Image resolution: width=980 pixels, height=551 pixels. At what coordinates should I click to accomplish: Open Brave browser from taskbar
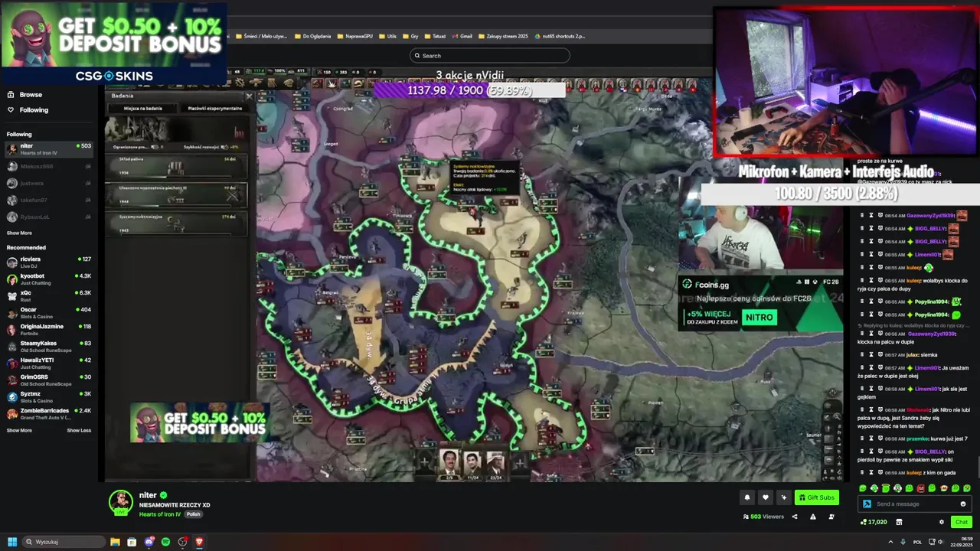click(x=199, y=542)
